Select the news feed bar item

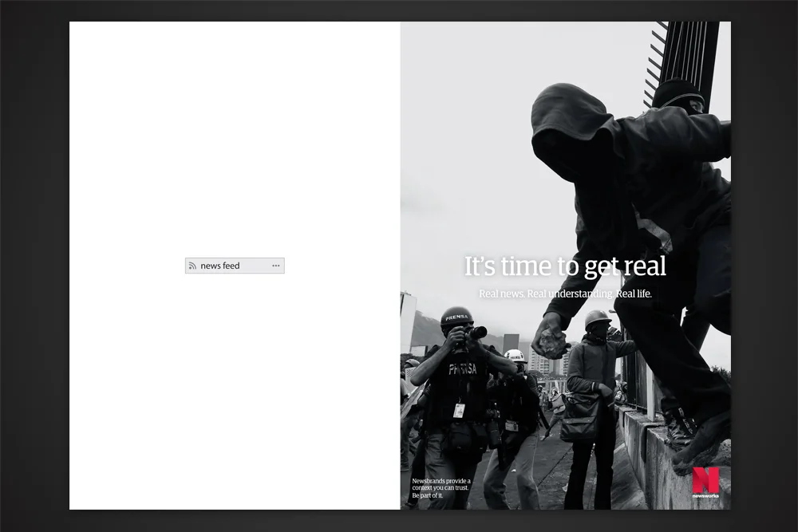tap(234, 266)
